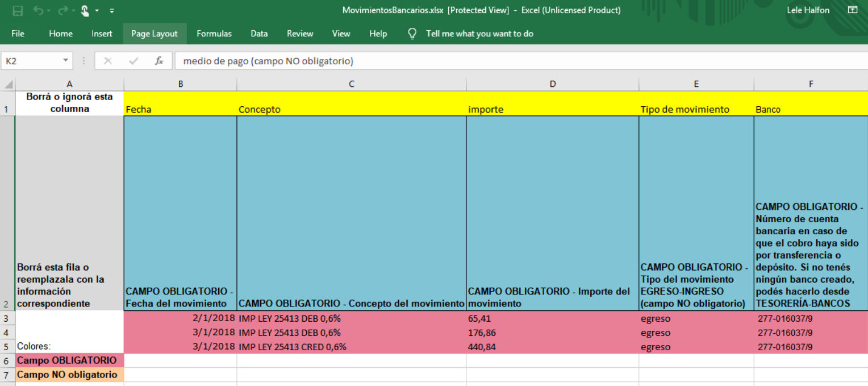Select row 5 header
This screenshot has width=868, height=386.
click(7, 347)
